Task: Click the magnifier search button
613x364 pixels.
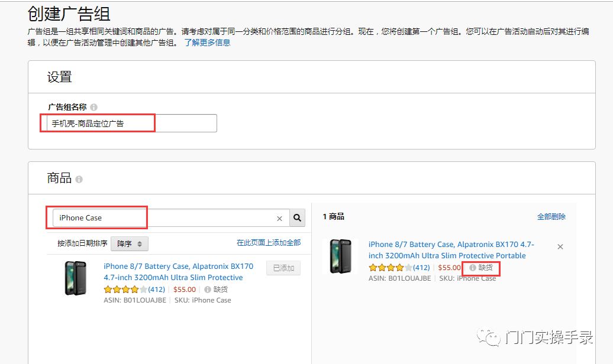Action: pyautogui.click(x=297, y=218)
